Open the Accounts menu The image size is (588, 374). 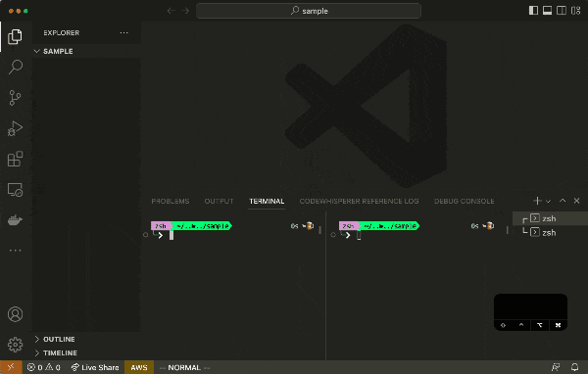coord(15,314)
